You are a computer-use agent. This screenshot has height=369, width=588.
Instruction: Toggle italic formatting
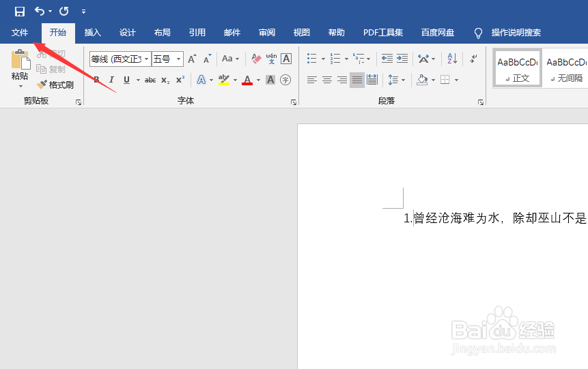coord(111,80)
